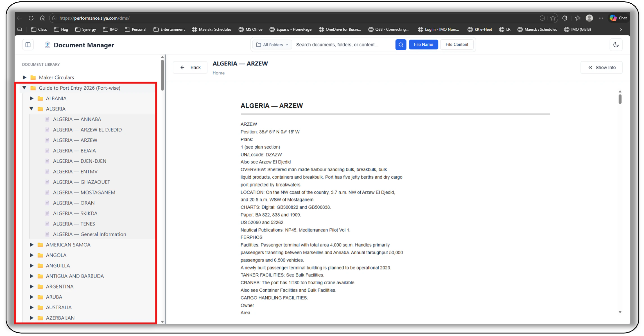Open browser settings and more menu

click(x=601, y=18)
